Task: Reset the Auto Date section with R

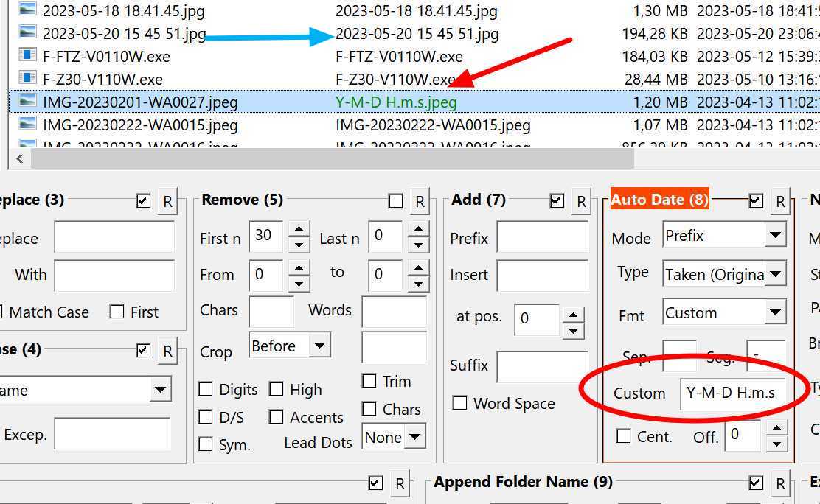Action: (780, 201)
